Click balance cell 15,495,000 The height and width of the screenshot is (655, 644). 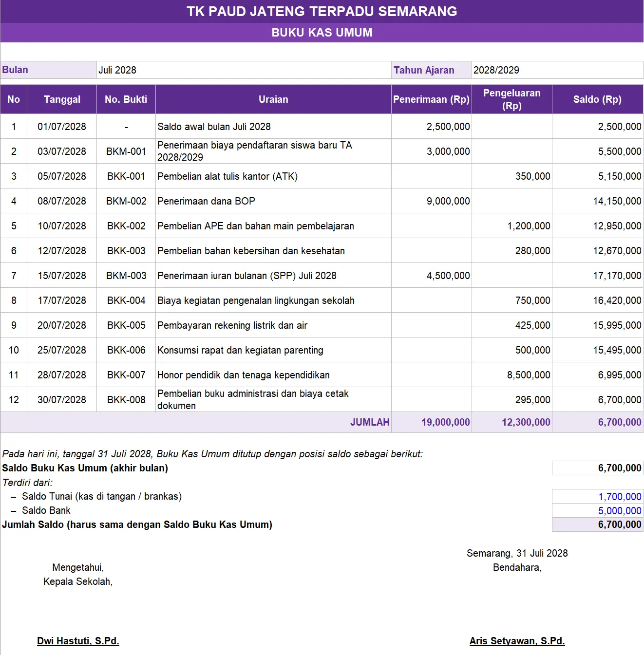point(597,350)
